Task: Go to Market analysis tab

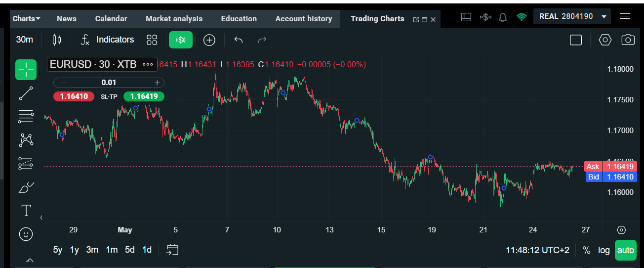Action: pyautogui.click(x=174, y=19)
